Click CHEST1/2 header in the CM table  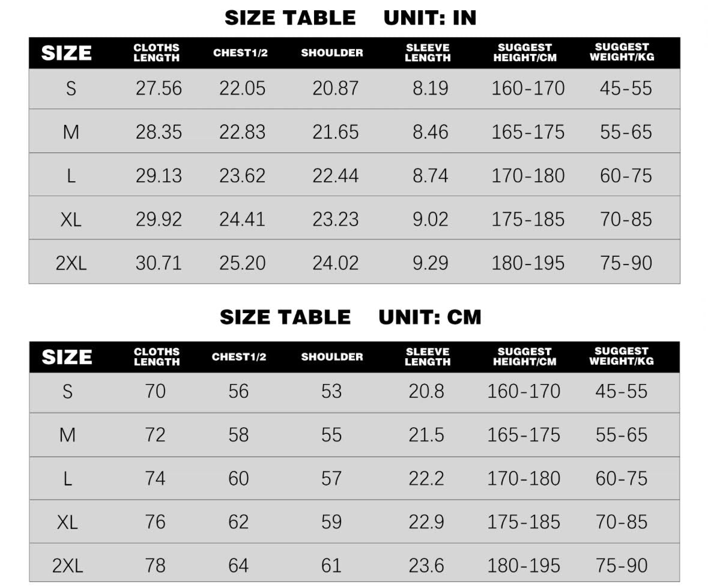click(239, 357)
